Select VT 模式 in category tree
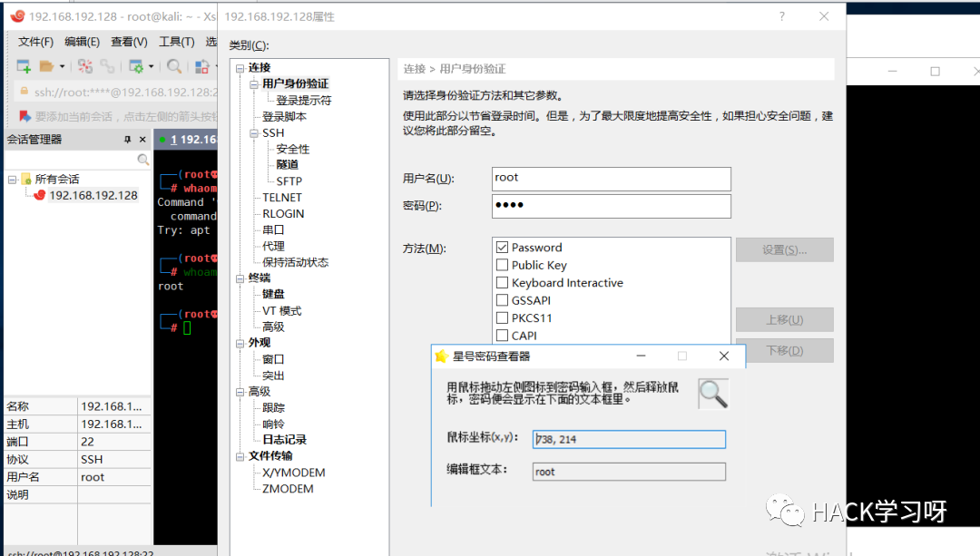 (282, 310)
